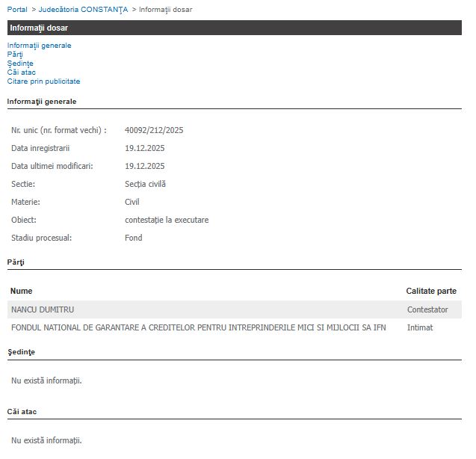Click the Data inregistrarii date value

coord(145,148)
